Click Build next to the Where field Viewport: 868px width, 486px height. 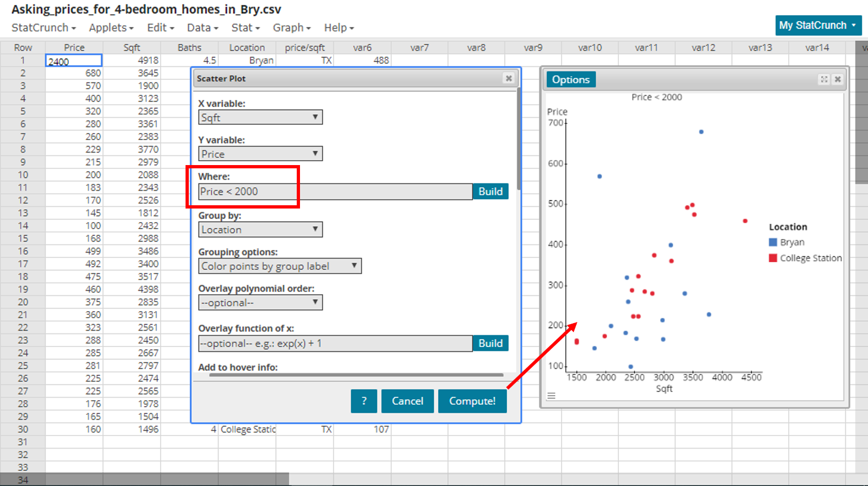pyautogui.click(x=490, y=192)
